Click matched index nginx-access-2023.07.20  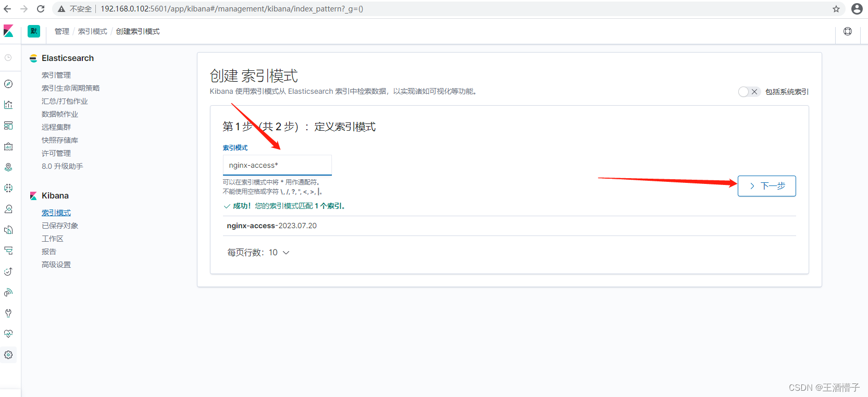pos(272,226)
